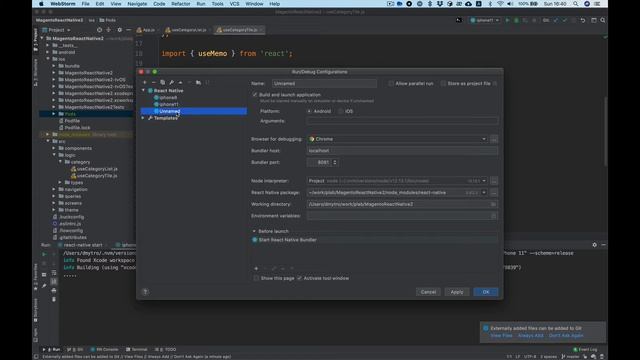Click View Files link in notification
The width and height of the screenshot is (640, 360).
(x=501, y=336)
